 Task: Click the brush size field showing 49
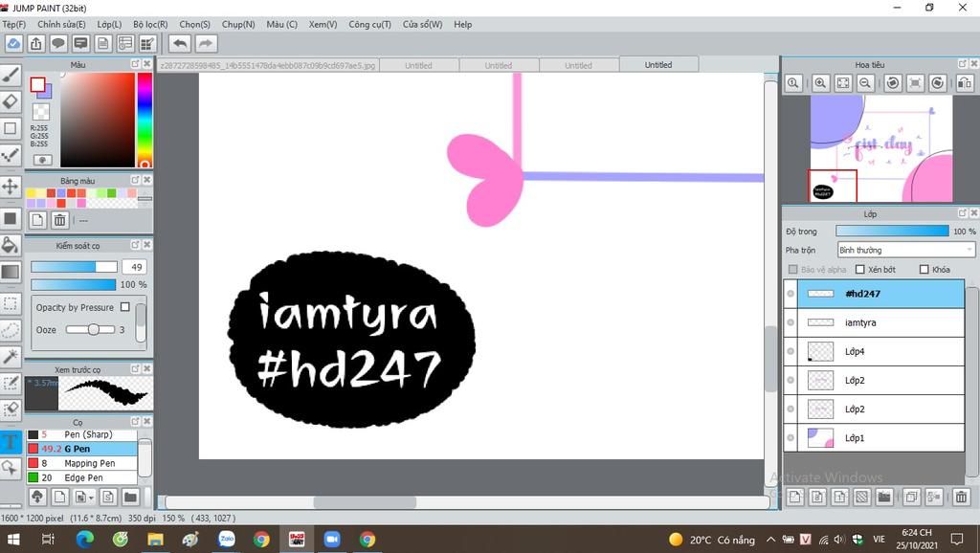coord(135,267)
